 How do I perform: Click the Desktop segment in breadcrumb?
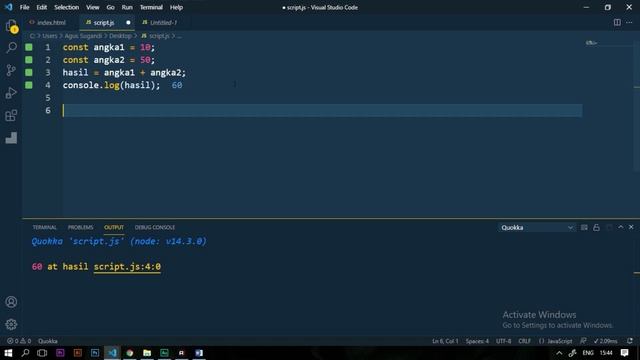120,36
